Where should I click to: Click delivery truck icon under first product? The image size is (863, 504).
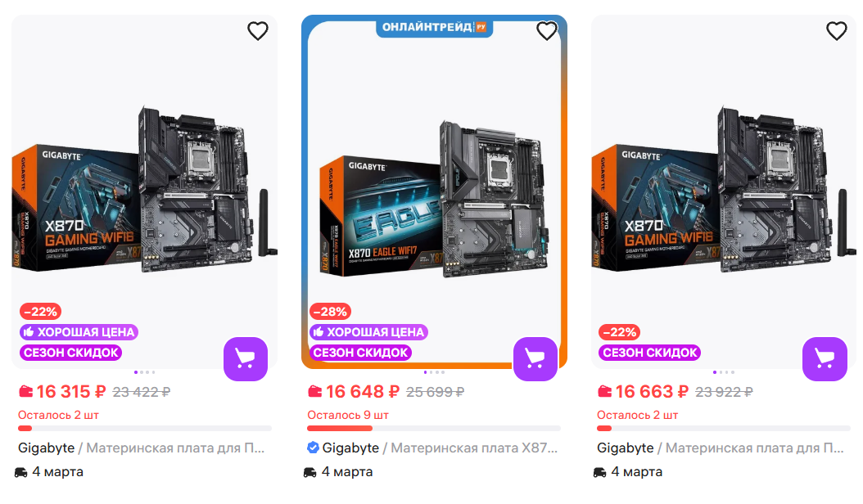click(x=21, y=472)
